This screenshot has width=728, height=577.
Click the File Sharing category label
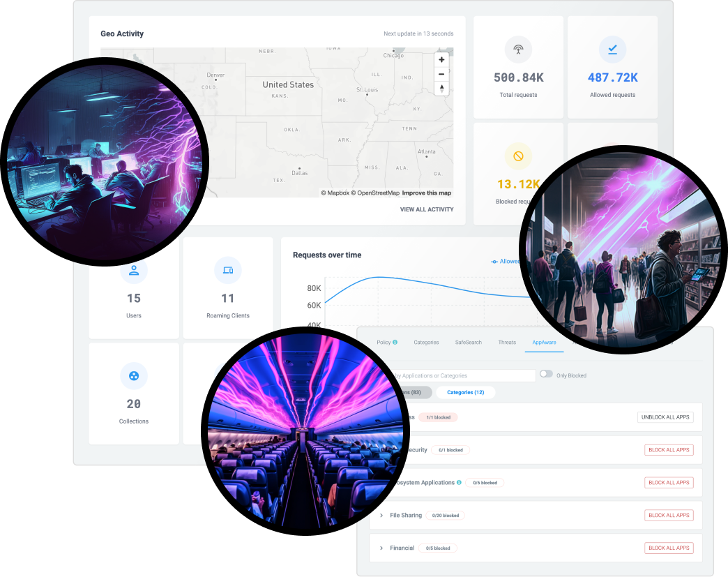[x=406, y=515]
